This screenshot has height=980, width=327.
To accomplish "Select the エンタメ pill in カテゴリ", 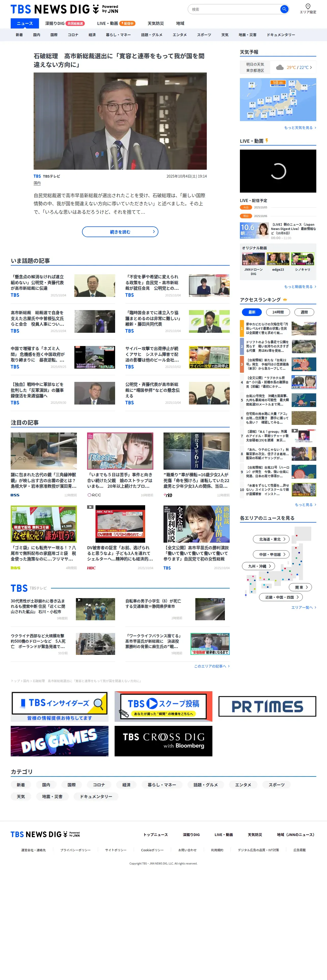I will pos(243,784).
